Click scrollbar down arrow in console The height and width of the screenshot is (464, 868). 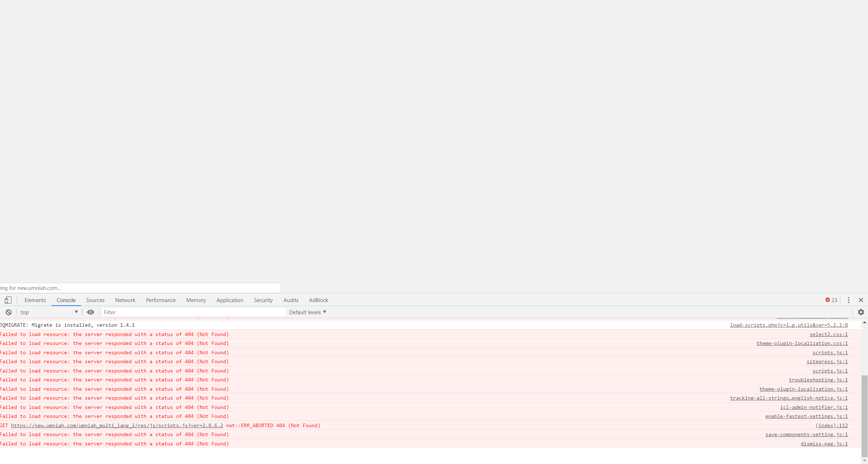(x=864, y=460)
